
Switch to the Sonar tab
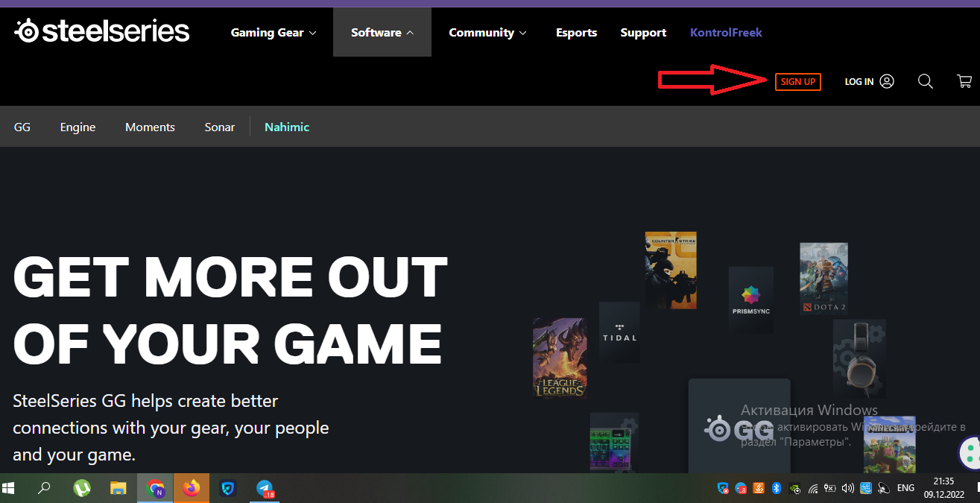pyautogui.click(x=220, y=127)
